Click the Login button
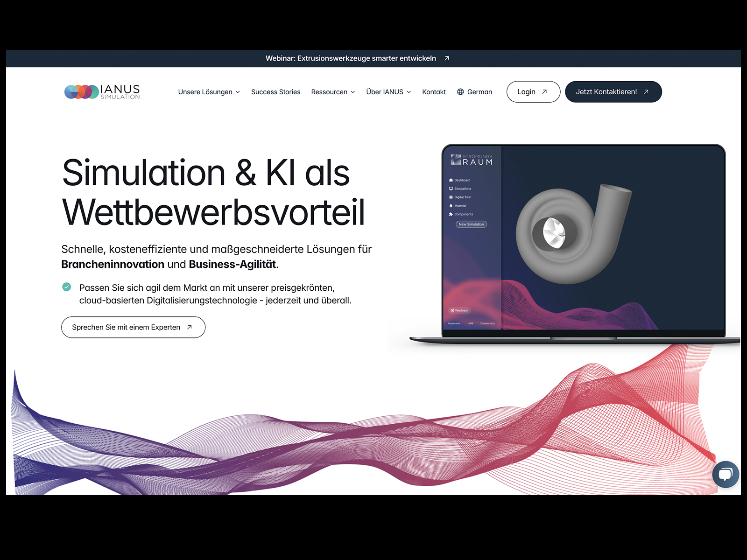Image resolution: width=747 pixels, height=560 pixels. [x=533, y=92]
